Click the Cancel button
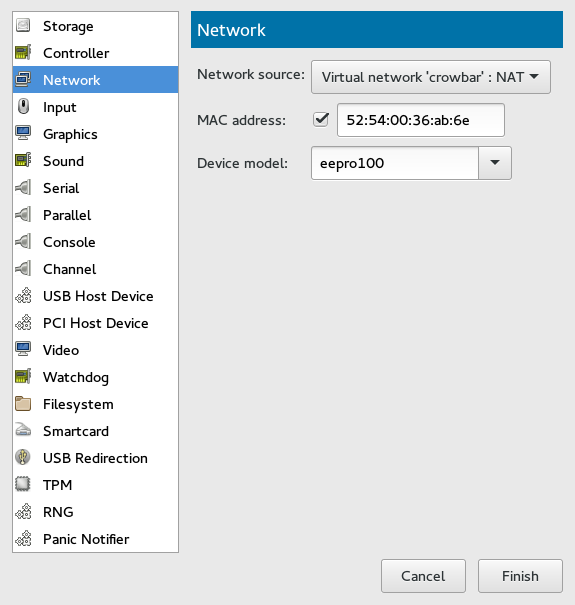 423,576
